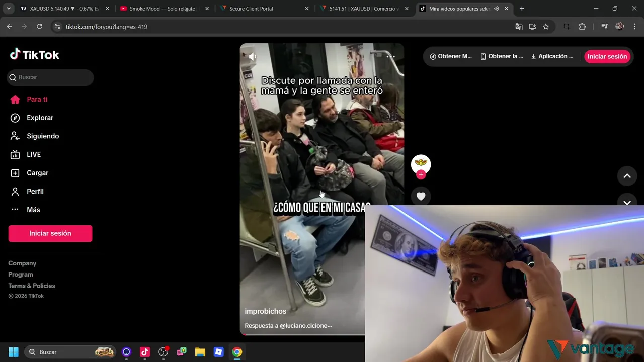Go to the previous video with up arrow
The height and width of the screenshot is (362, 644).
[627, 175]
